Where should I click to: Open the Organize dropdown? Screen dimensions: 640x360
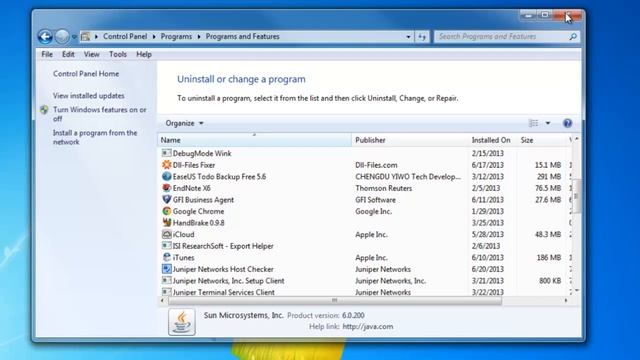(184, 123)
